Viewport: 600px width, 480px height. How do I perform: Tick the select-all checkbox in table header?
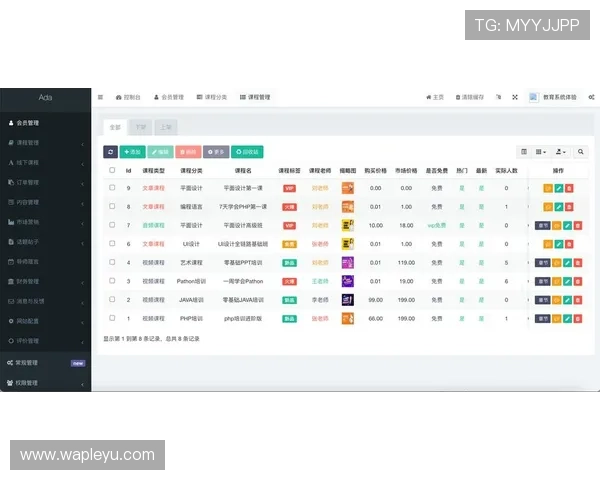click(112, 170)
